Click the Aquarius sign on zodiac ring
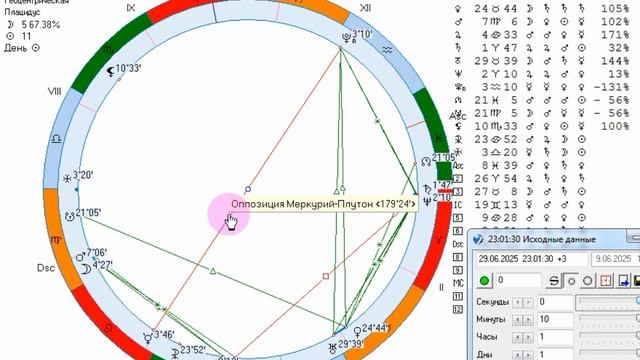Viewport: 640px width, 360px height. tap(387, 50)
